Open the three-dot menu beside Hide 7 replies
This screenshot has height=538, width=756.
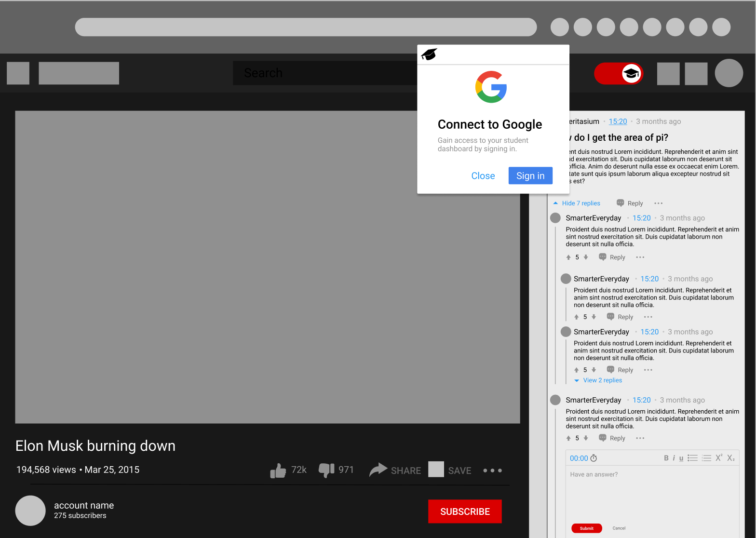659,203
